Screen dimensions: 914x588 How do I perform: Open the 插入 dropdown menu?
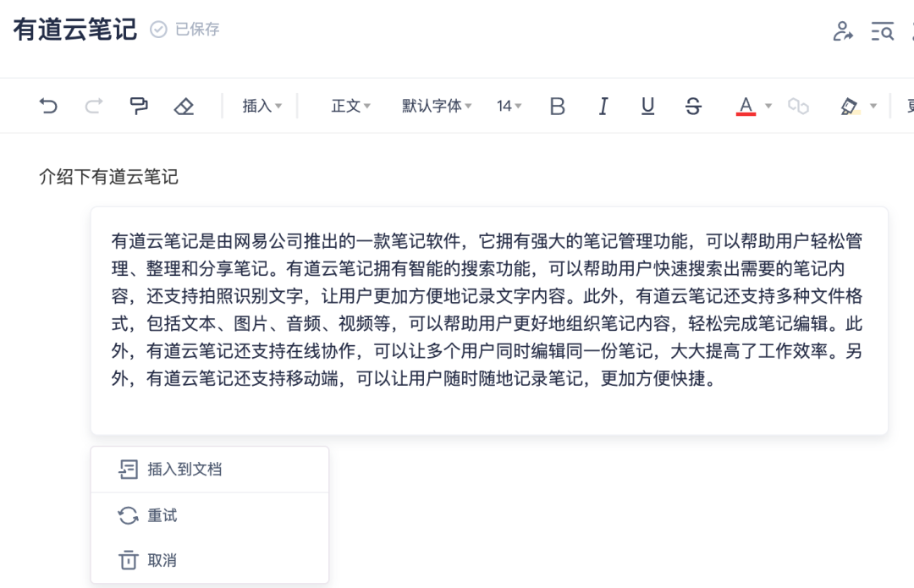point(262,106)
